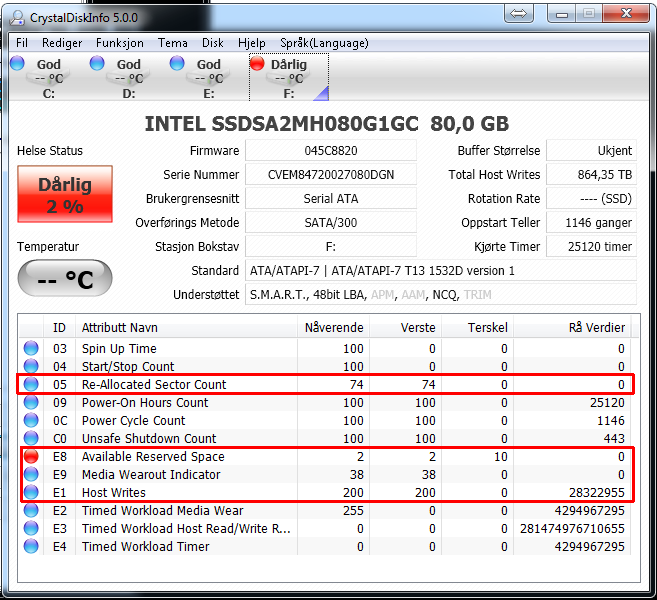Click the blue status icon for Start/Stop Count

pyautogui.click(x=31, y=366)
